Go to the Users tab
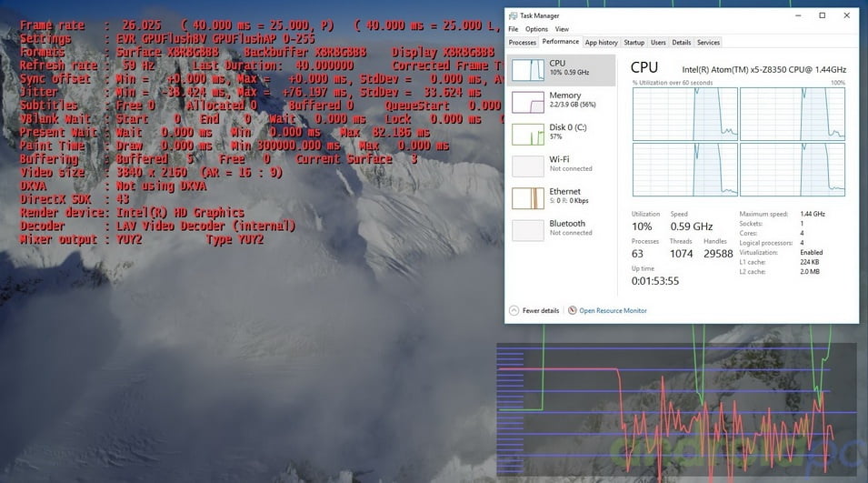868x483 pixels. point(658,42)
